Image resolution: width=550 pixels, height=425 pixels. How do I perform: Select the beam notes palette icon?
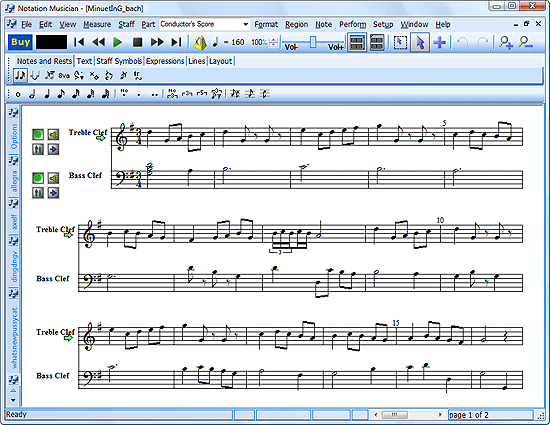click(x=49, y=75)
